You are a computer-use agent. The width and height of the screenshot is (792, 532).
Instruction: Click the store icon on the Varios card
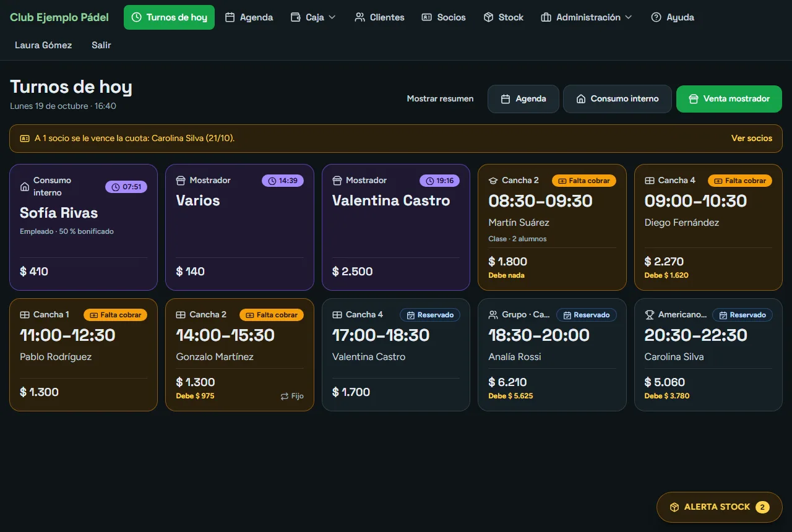tap(181, 181)
